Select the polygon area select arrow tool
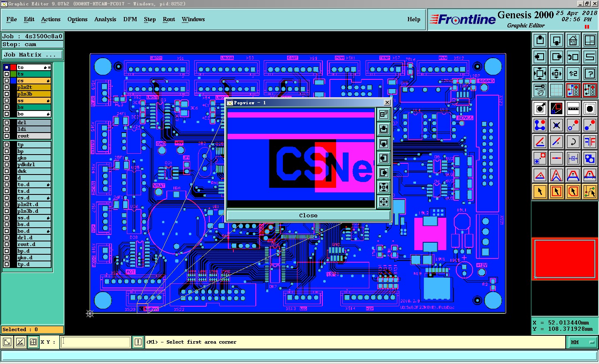This screenshot has width=599, height=364. pyautogui.click(x=573, y=192)
